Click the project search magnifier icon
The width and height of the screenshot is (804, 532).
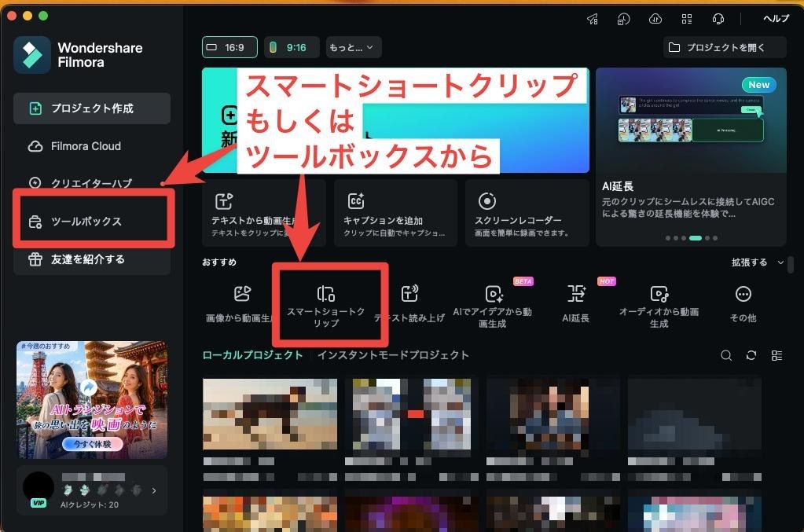(726, 355)
